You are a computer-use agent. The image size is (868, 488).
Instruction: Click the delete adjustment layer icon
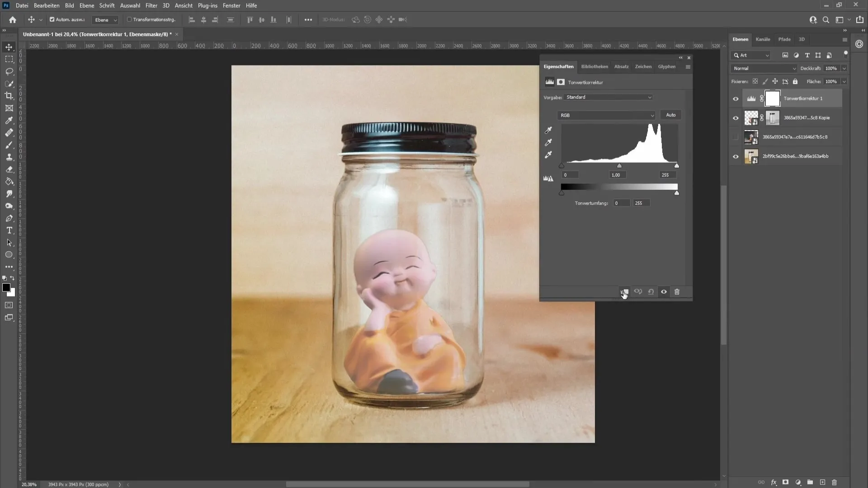point(677,291)
